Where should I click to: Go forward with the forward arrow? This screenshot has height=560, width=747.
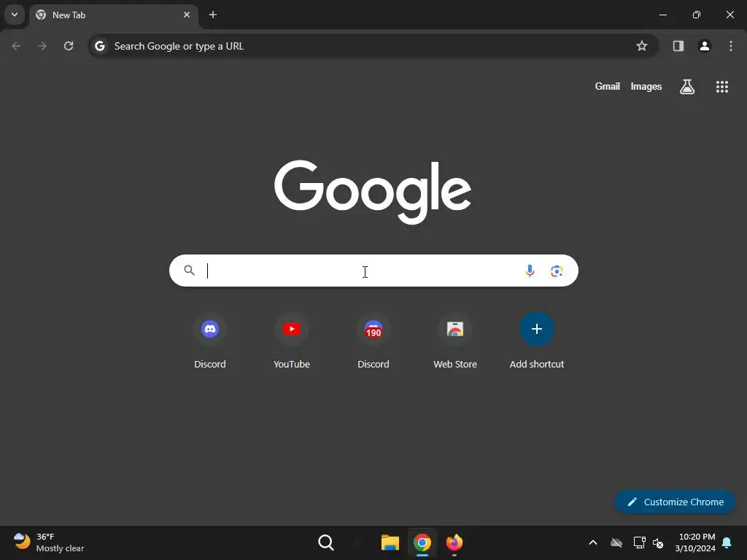[42, 46]
